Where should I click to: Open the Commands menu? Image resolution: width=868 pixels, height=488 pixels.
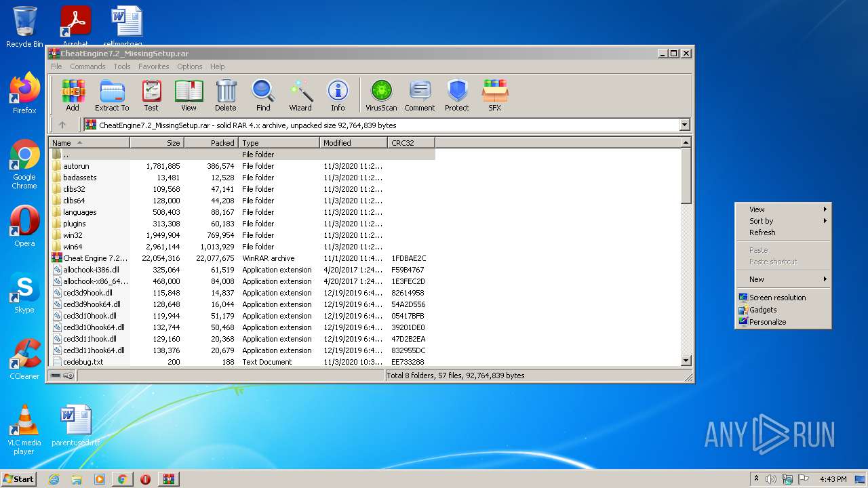click(x=87, y=66)
